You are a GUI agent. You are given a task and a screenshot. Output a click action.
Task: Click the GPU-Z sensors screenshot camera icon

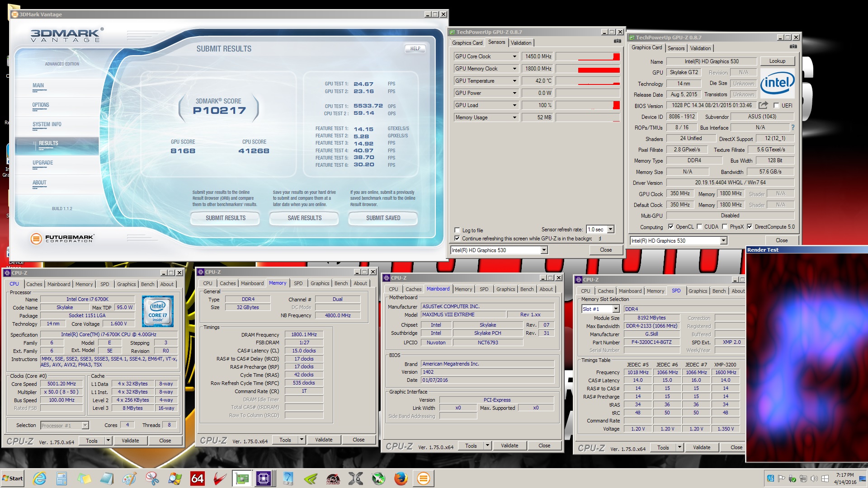(x=617, y=41)
